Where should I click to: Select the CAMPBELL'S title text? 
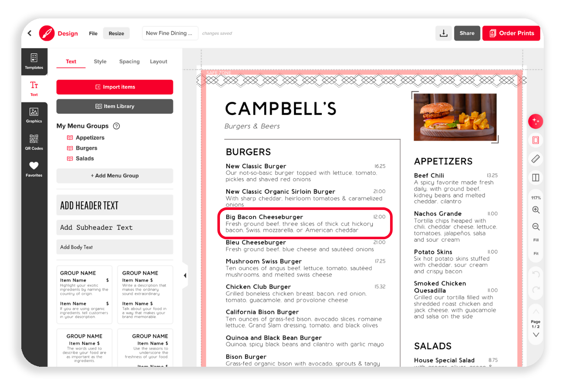tap(281, 109)
